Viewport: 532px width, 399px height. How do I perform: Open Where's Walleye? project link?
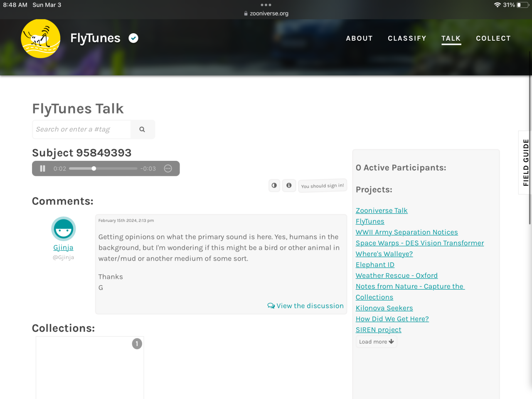tap(384, 254)
